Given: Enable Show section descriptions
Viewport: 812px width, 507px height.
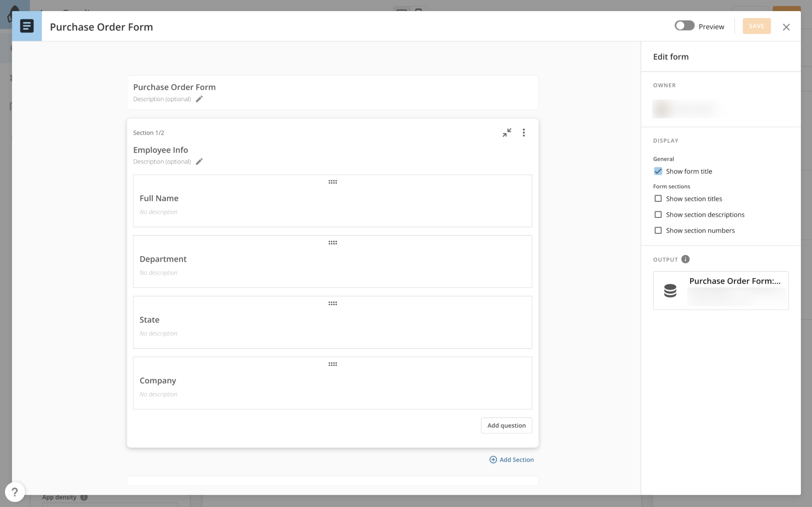Looking at the screenshot, I should point(658,214).
